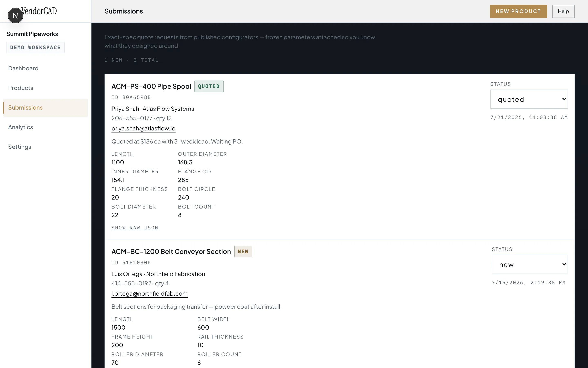Click ACM-PS-400 Pipe Spool title
Viewport: 588px width, 368px height.
(x=151, y=86)
